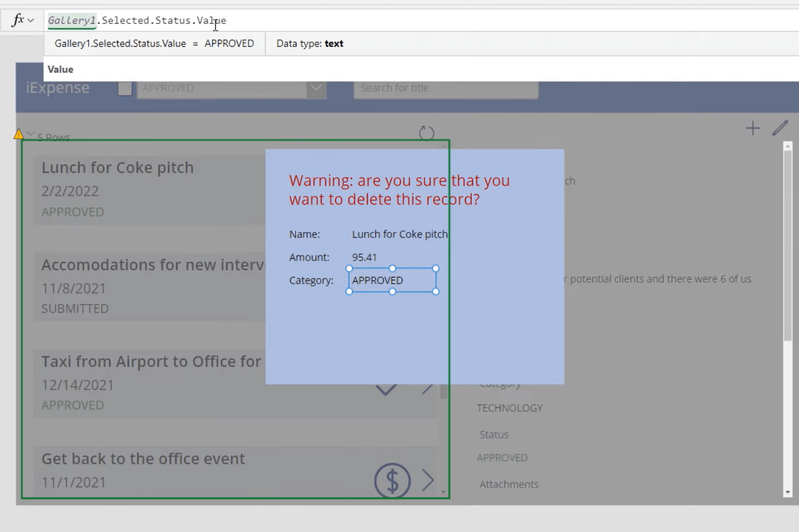The image size is (799, 532).
Task: Click the scroll down arrow of detail form
Action: click(788, 492)
